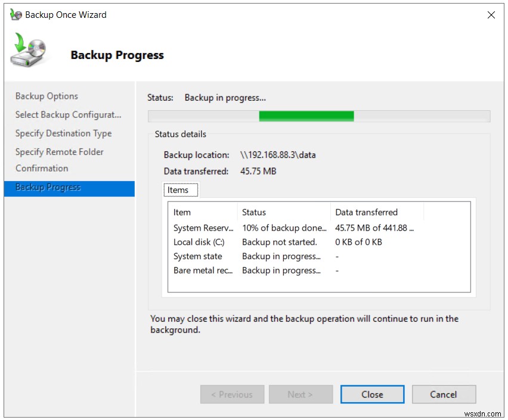
Task: Click the Data transferred column header
Action: pyautogui.click(x=367, y=212)
